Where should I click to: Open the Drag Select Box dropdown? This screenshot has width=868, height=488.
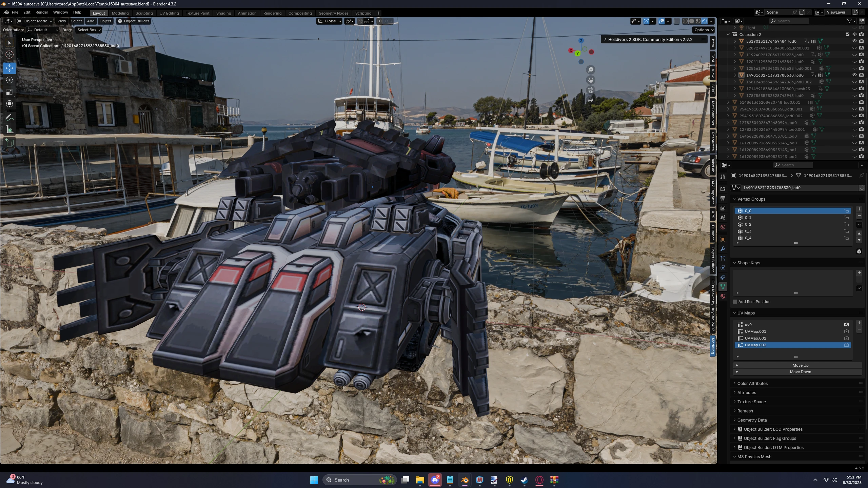click(89, 30)
